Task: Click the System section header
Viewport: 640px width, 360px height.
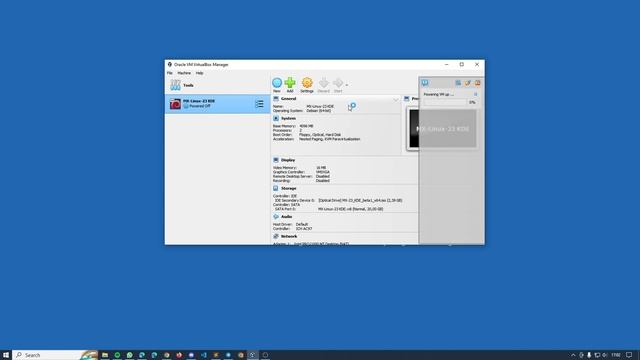Action: [x=288, y=118]
